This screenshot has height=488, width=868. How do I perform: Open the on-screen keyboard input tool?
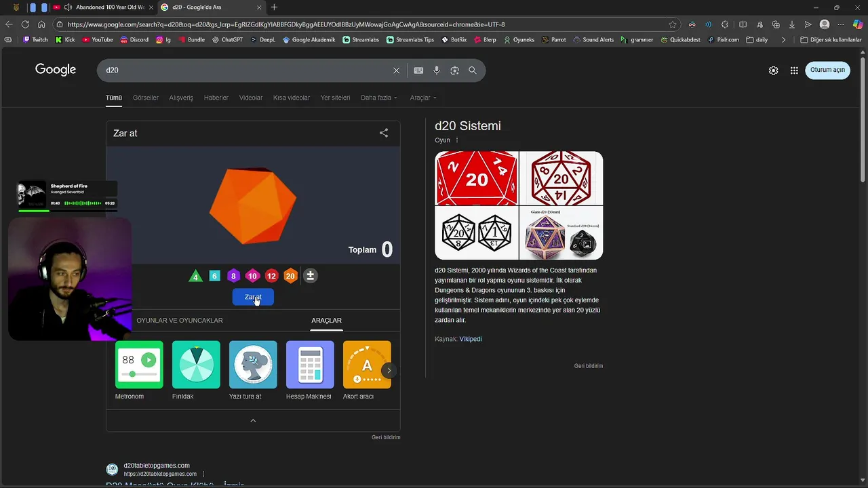[418, 70]
